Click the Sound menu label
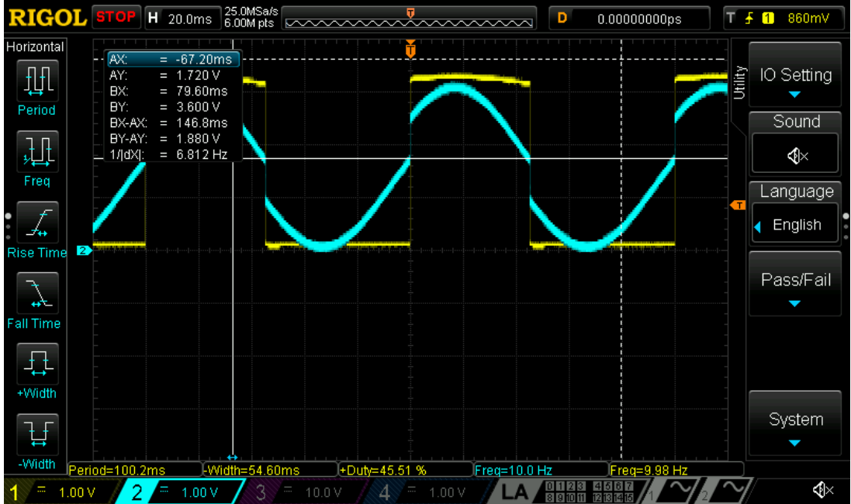Image resolution: width=851 pixels, height=504 pixels. (796, 121)
